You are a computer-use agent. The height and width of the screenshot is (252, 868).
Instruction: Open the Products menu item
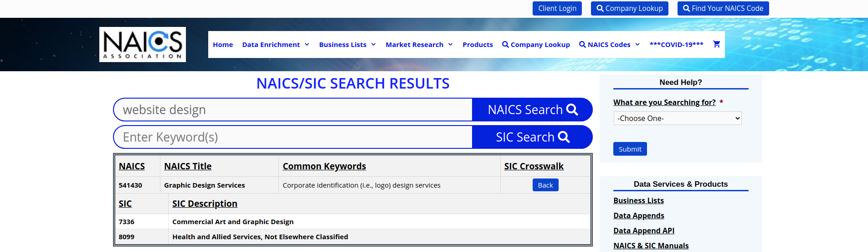478,44
